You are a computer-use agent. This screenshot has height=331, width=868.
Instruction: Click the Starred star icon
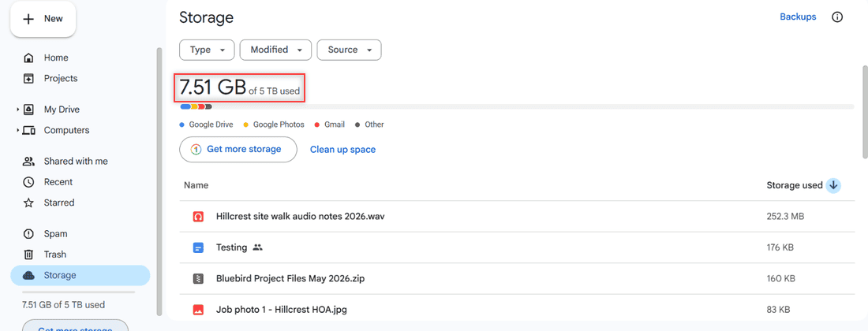[x=28, y=203]
